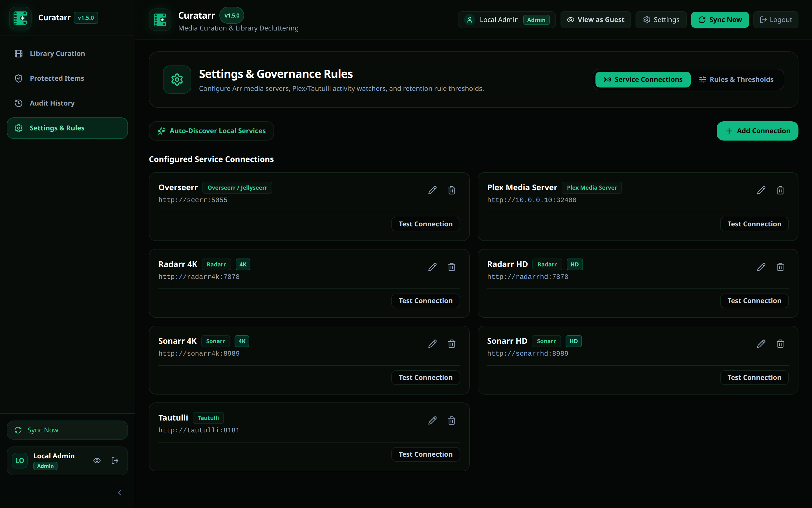This screenshot has width=812, height=508.
Task: Click the URL http://radarrhd:7878
Action: [528, 277]
